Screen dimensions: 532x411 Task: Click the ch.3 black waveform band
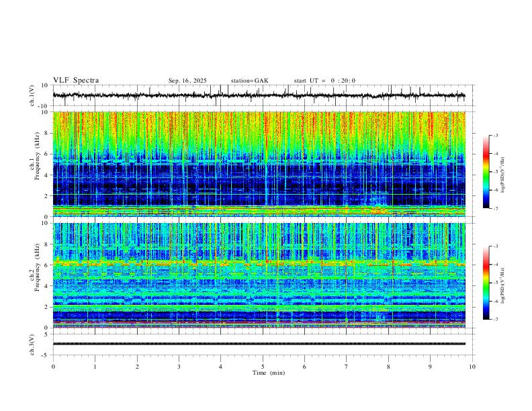(259, 344)
